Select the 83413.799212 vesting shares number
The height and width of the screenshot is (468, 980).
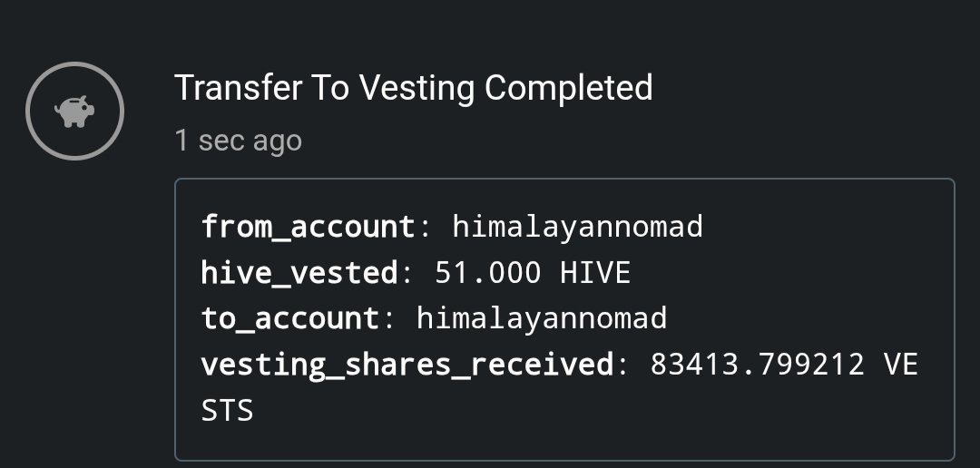[757, 365]
